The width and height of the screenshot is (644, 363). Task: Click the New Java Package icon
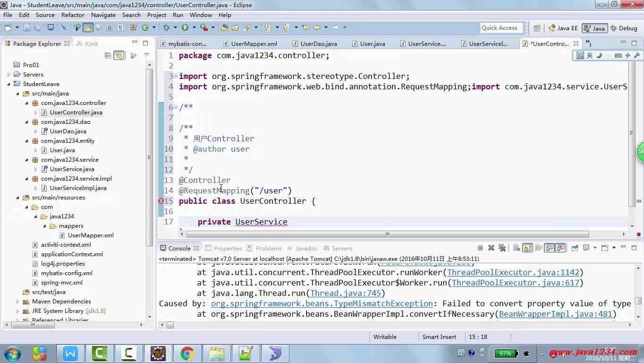tap(134, 27)
